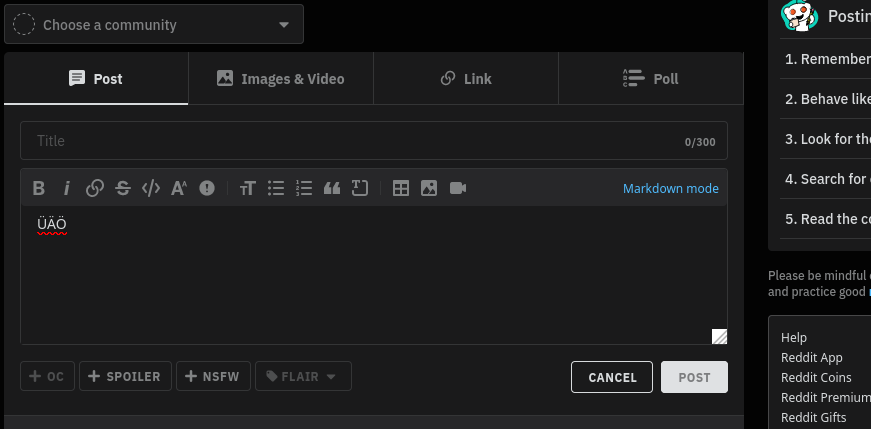Apply strikethrough formatting
The width and height of the screenshot is (871, 429).
pyautogui.click(x=123, y=188)
